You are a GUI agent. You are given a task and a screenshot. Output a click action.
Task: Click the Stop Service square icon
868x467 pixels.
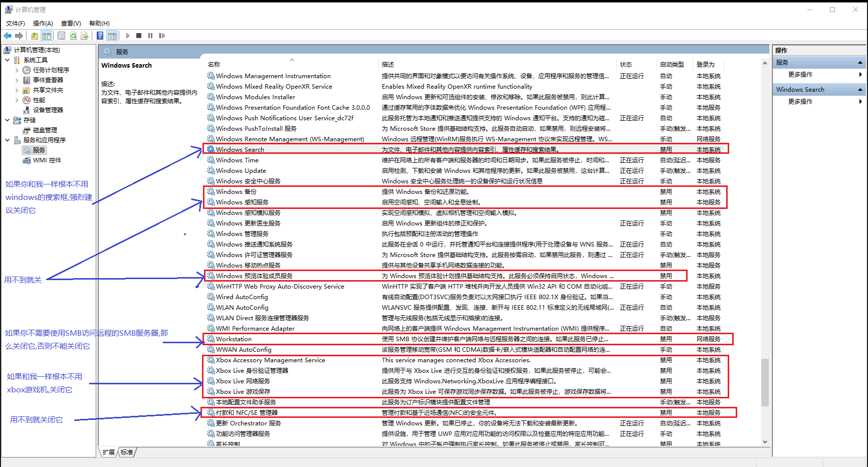click(139, 36)
